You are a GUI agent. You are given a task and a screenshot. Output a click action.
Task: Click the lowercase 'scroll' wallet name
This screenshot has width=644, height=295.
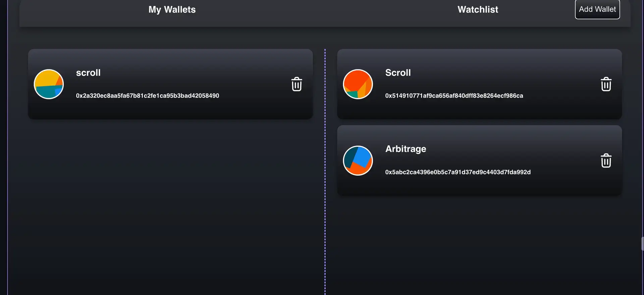point(88,73)
